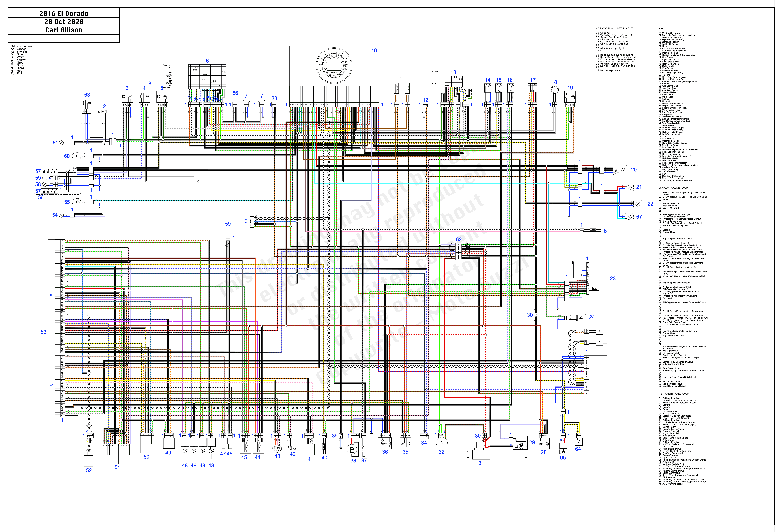Click the "18 Battery-powered" ABS pinout entry
Image resolution: width=782 pixels, height=532 pixels.
(x=609, y=71)
